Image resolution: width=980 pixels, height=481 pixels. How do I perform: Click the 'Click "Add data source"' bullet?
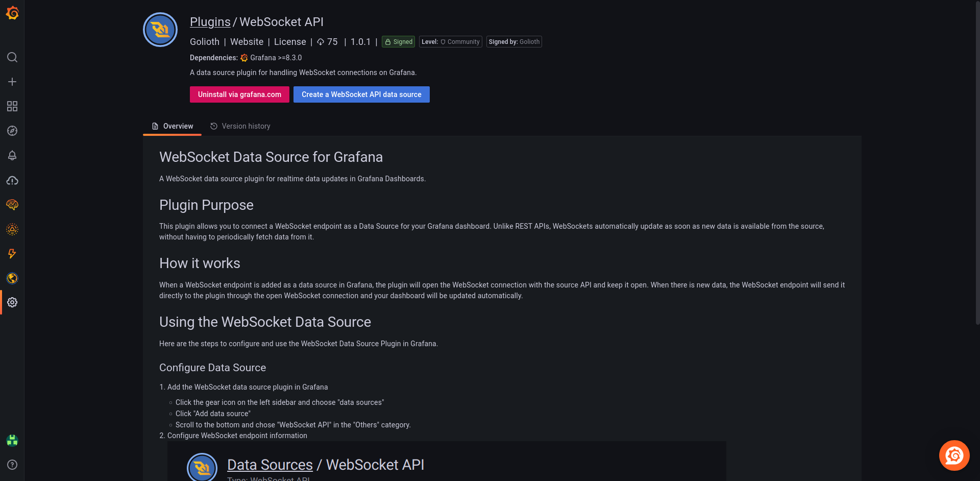tap(213, 414)
